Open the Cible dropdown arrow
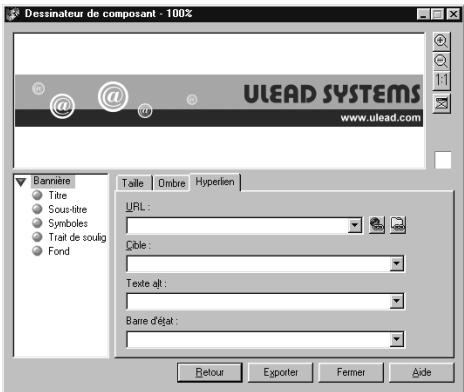Screen dimensions: 464x392 tap(396, 264)
